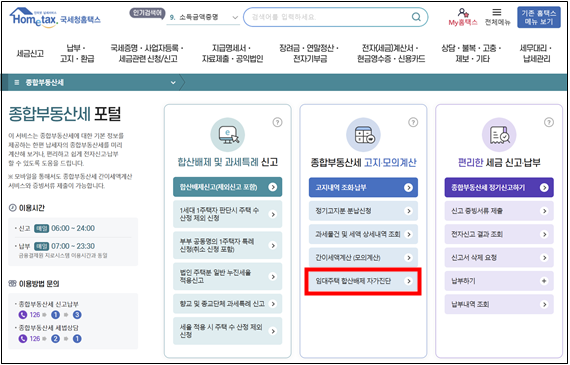Open 정기고지분 분납신청
This screenshot has width=570, height=365.
coord(363,211)
